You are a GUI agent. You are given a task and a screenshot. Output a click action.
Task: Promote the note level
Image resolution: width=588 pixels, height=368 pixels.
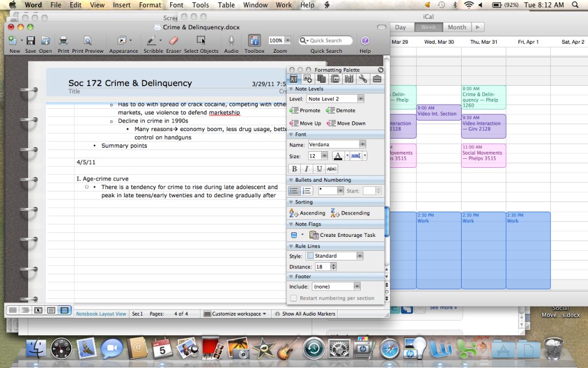coord(305,110)
